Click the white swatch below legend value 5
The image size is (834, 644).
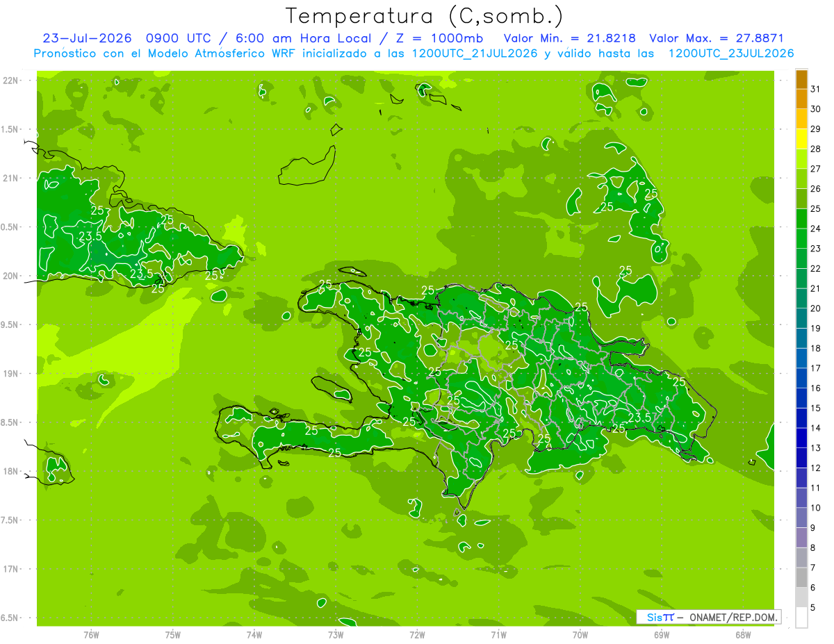pyautogui.click(x=801, y=618)
